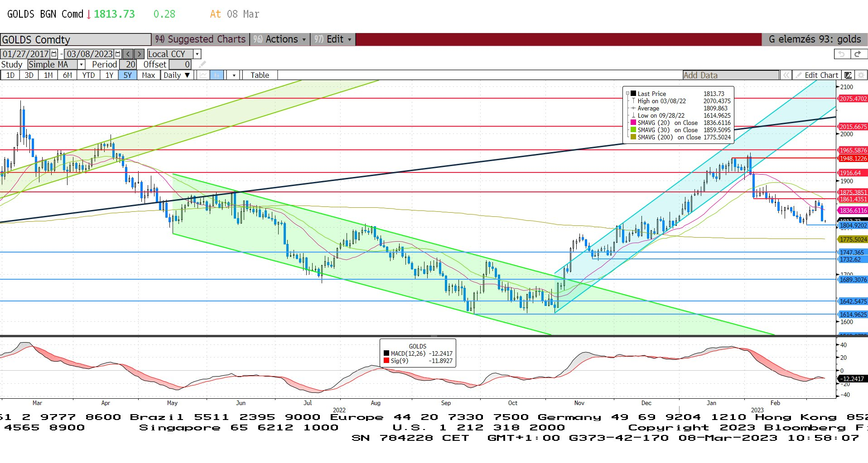Switch to Table view

pyautogui.click(x=260, y=75)
